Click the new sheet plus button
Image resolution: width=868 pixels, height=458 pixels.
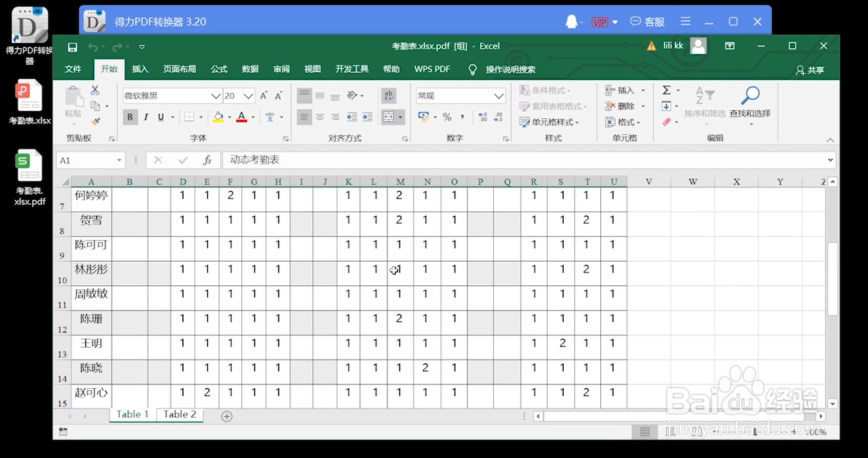(226, 416)
